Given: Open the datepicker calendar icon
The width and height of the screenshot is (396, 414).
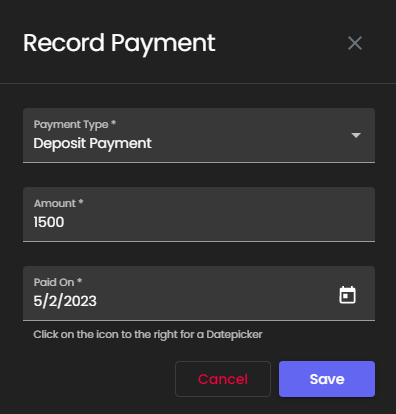Looking at the screenshot, I should point(347,295).
